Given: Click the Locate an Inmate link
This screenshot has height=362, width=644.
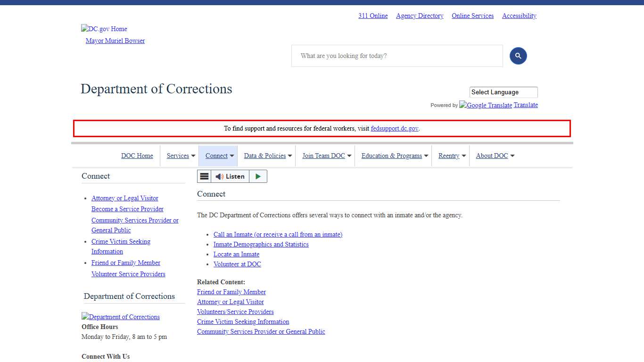Looking at the screenshot, I should 236,254.
